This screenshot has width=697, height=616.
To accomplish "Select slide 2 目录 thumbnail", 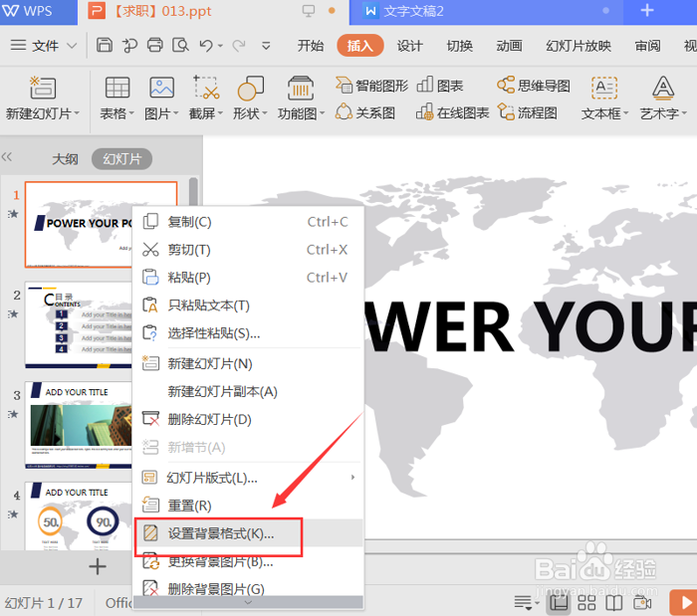I will point(79,325).
